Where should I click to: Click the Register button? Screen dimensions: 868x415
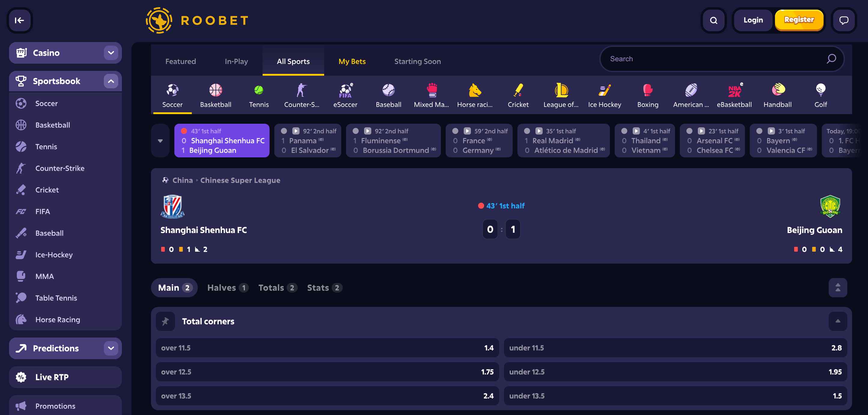click(x=799, y=20)
